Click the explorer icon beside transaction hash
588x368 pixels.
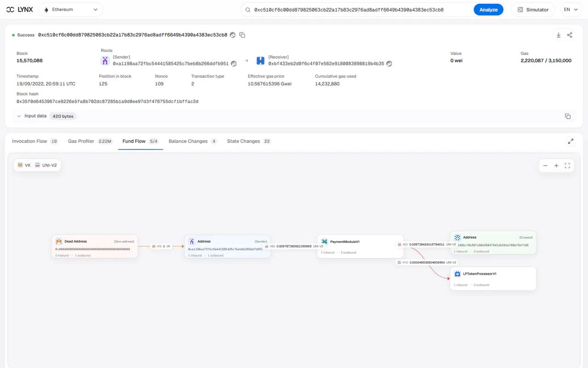(x=233, y=35)
